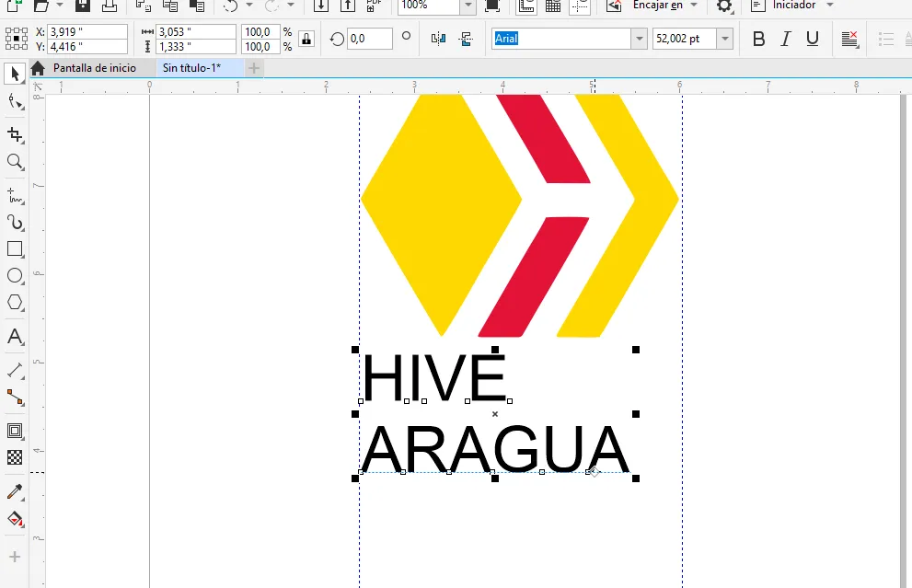Expand the Encajar en dropdown
The image size is (912, 588).
click(x=694, y=6)
